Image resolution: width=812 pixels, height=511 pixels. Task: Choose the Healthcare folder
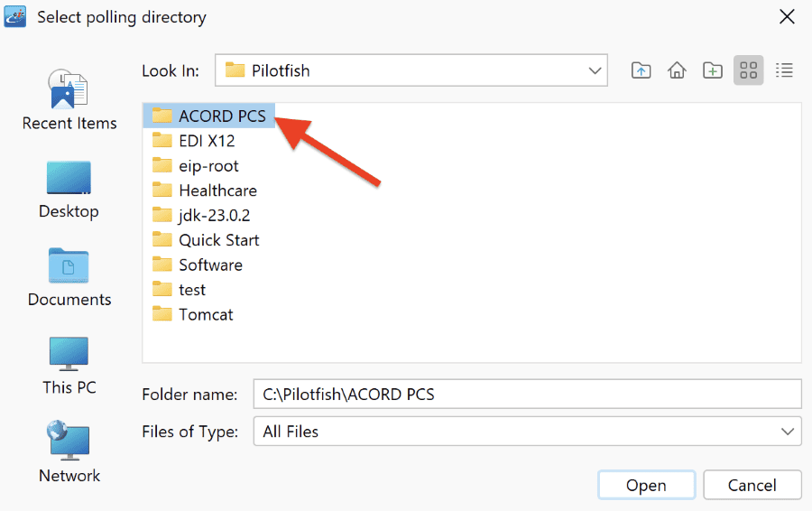pyautogui.click(x=205, y=190)
